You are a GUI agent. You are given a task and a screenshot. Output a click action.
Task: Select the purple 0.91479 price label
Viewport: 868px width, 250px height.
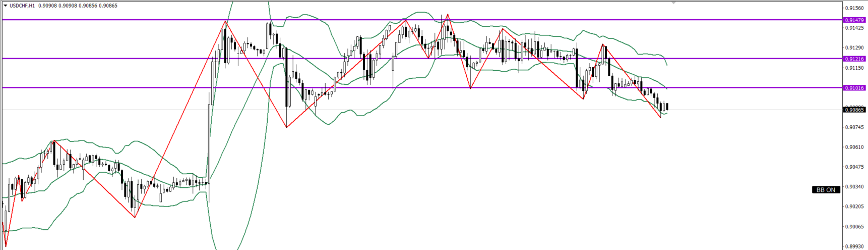tap(854, 20)
